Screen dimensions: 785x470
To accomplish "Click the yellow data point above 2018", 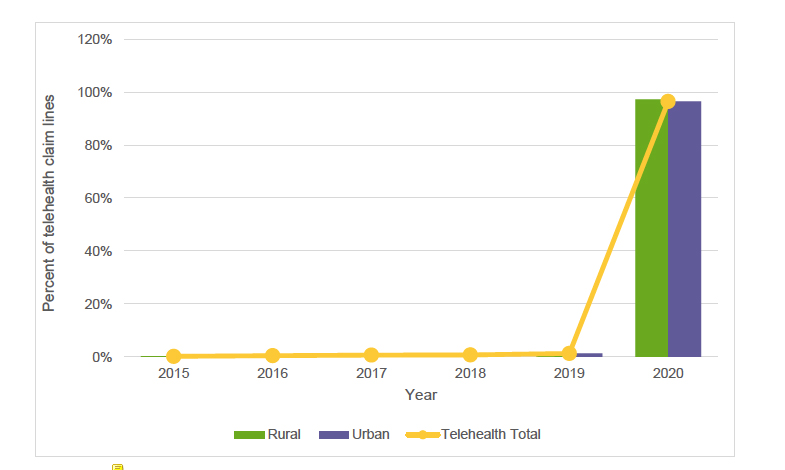I will 470,355.
